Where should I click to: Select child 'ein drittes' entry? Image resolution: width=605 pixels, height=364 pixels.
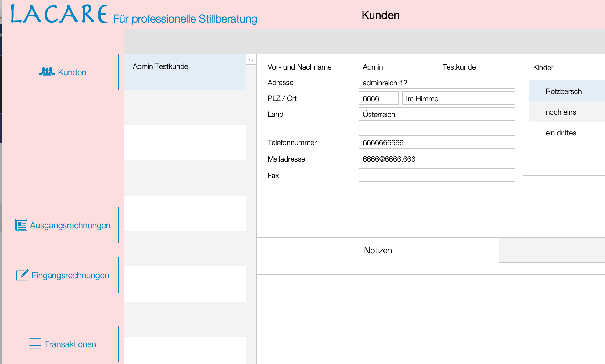pyautogui.click(x=561, y=133)
